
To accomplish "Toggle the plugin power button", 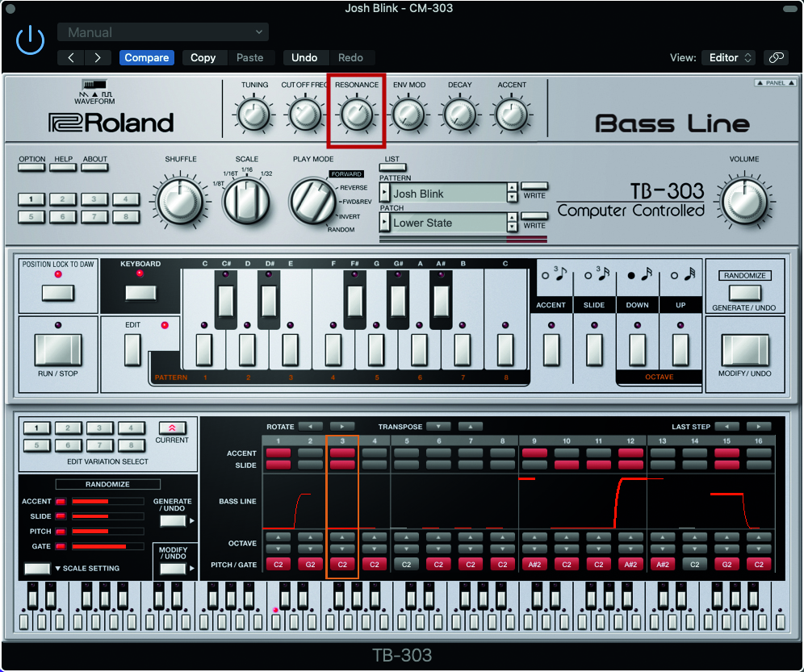I will click(31, 40).
